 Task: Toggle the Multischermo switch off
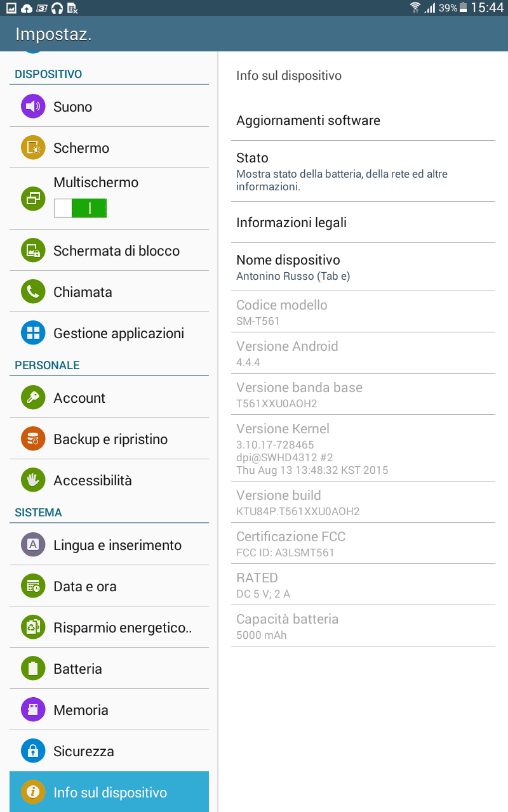80,208
